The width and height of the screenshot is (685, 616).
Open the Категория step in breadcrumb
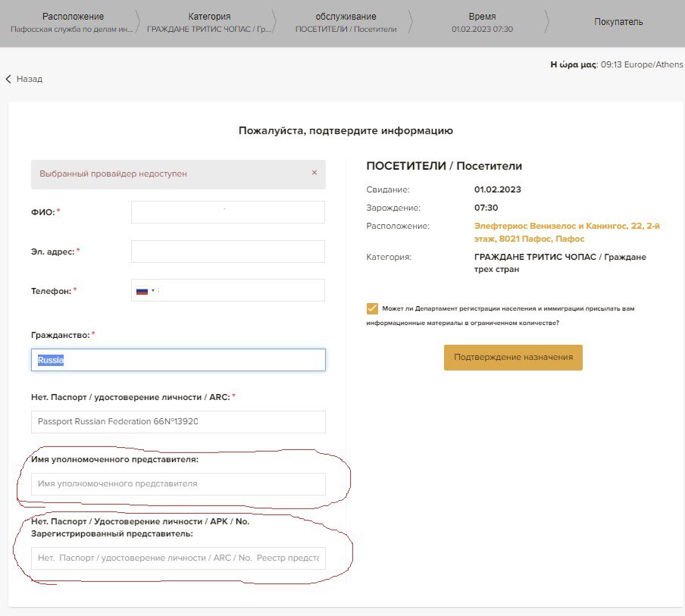[x=209, y=23]
